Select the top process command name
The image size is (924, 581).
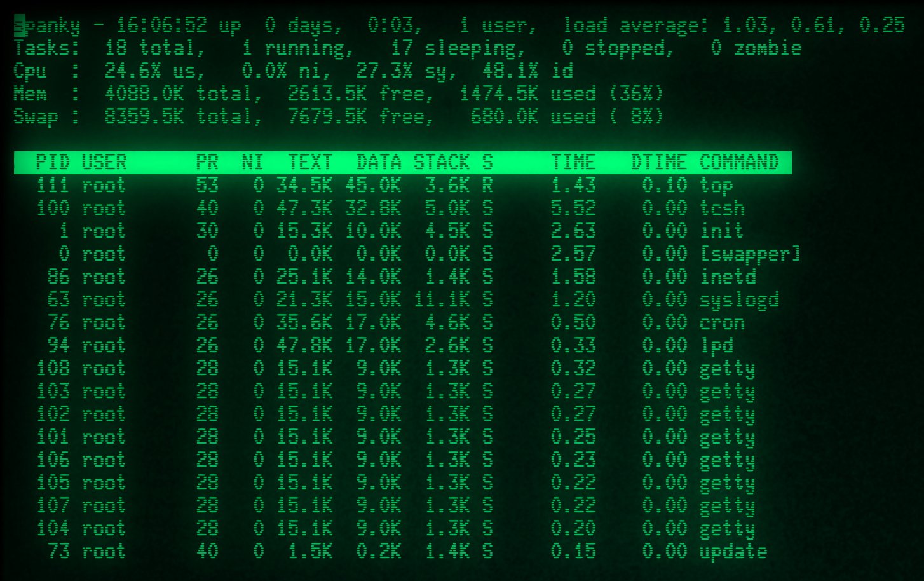pos(716,186)
